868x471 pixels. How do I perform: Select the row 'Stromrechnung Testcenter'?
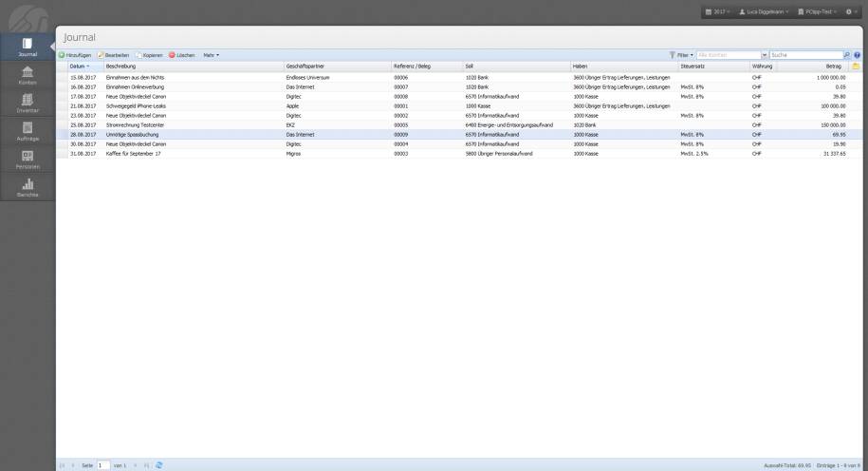[459, 125]
